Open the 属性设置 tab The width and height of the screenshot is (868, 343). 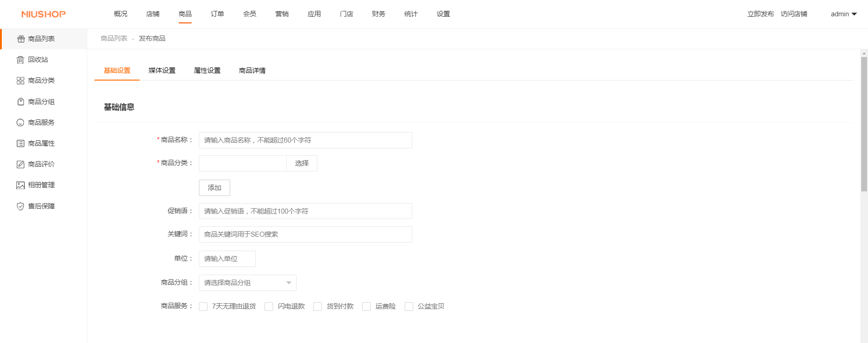[207, 71]
